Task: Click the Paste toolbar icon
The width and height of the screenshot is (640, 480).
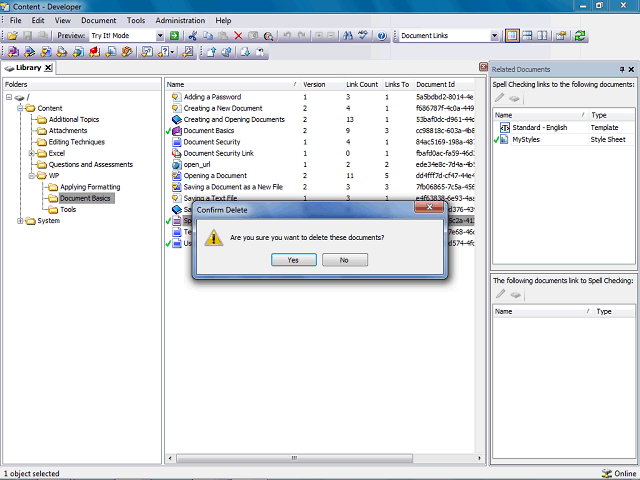Action: click(223, 36)
